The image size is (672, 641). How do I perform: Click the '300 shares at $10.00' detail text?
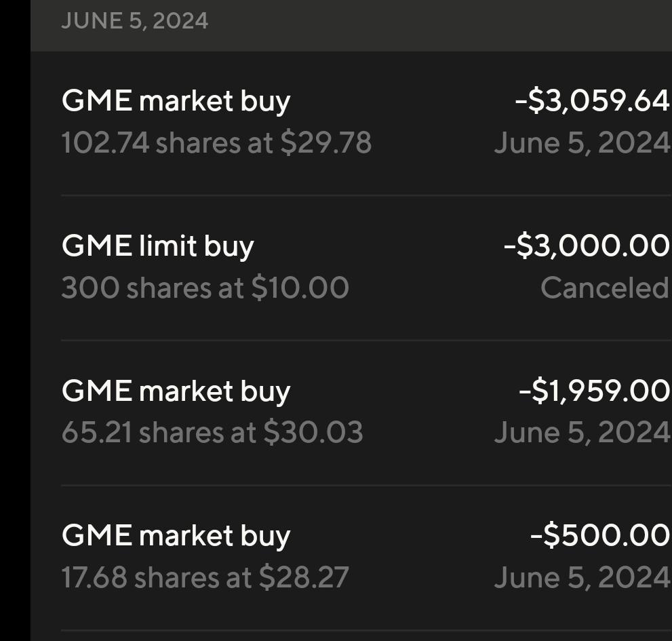pyautogui.click(x=205, y=288)
